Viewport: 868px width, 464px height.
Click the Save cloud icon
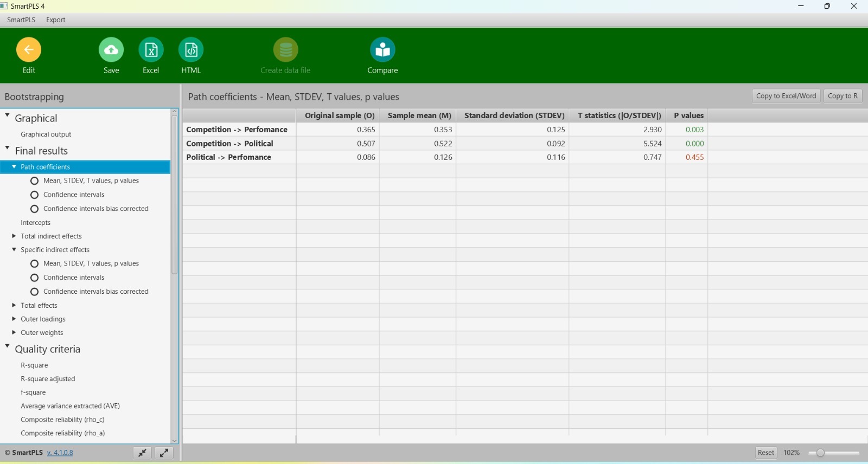pyautogui.click(x=111, y=50)
